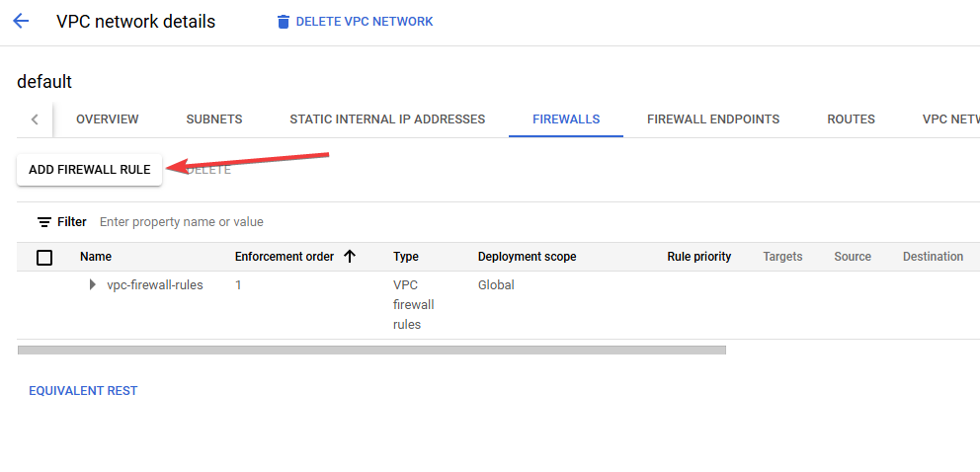This screenshot has width=980, height=472.
Task: Go to the Firewall Endpoints tab
Action: (x=713, y=119)
